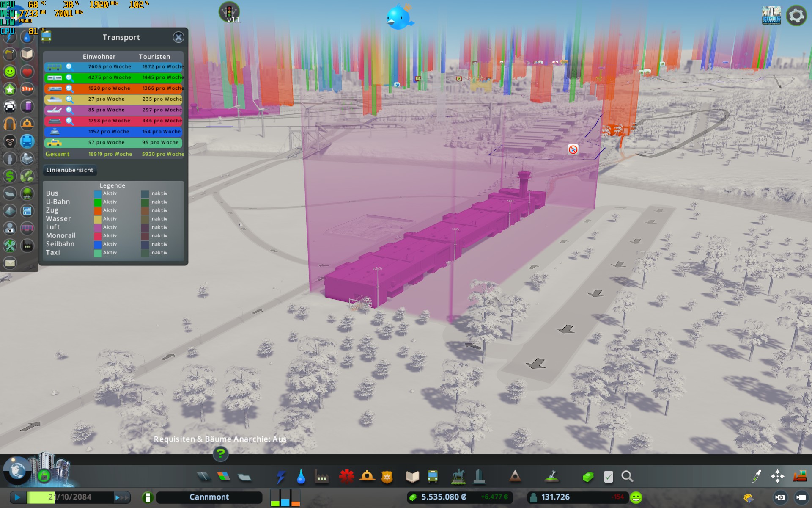The width and height of the screenshot is (812, 508).
Task: Open the healthcare build menu
Action: click(x=346, y=477)
